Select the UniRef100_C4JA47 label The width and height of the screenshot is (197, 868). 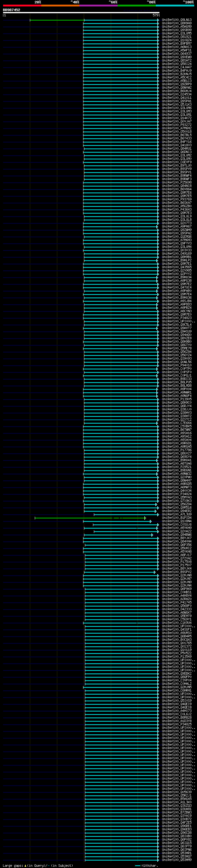[x=177, y=67]
